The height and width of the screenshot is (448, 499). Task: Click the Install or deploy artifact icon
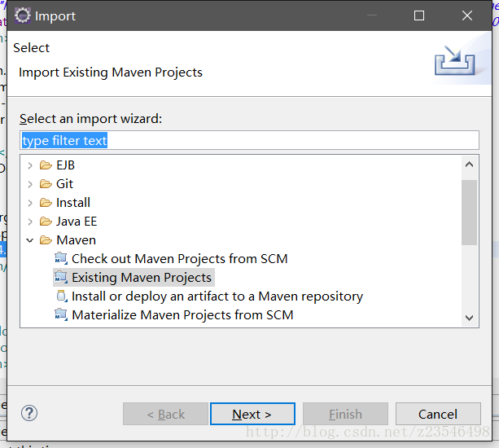click(62, 296)
